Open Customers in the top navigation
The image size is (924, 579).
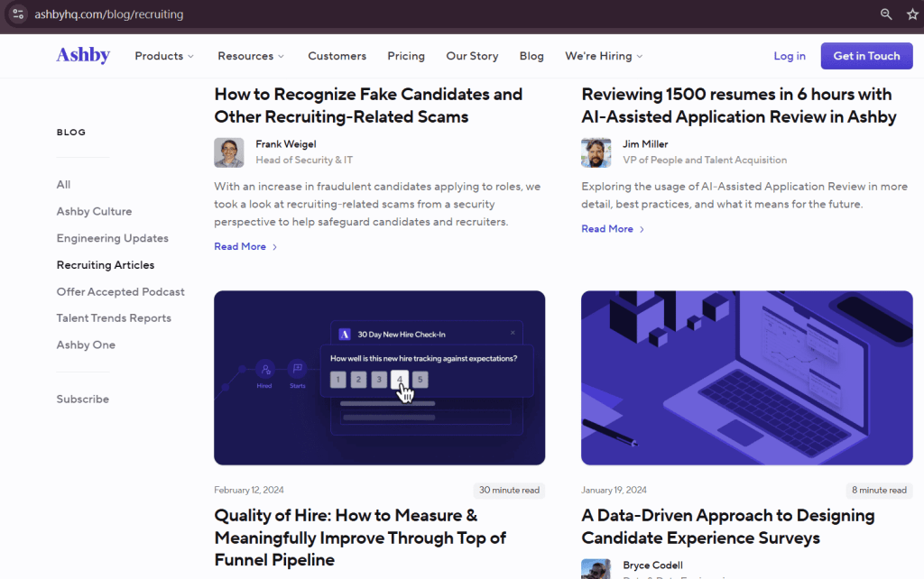click(x=337, y=56)
